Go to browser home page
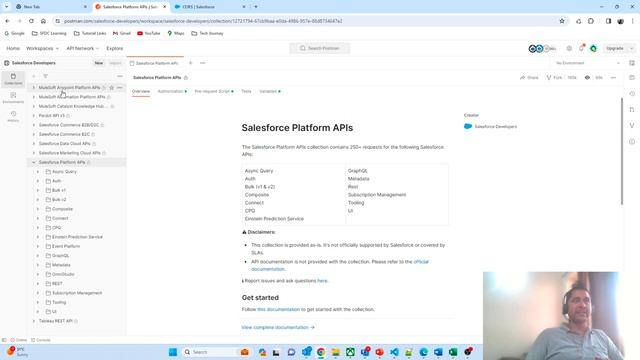This screenshot has width=640, height=360. (43, 21)
